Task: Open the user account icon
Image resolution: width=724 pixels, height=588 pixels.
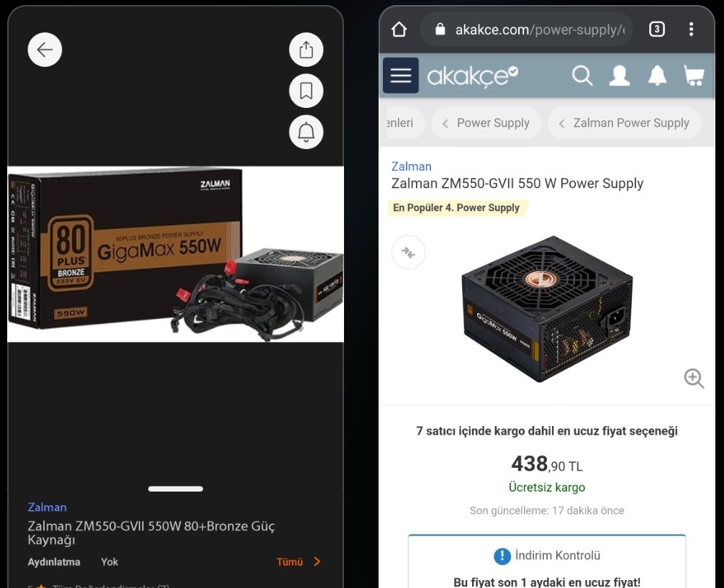Action: click(x=620, y=76)
